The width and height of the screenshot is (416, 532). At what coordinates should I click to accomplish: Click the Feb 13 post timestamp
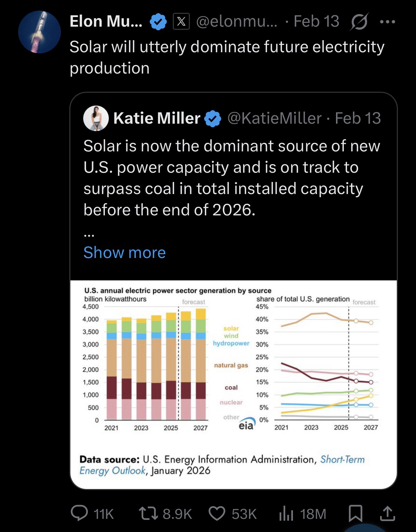(x=316, y=21)
